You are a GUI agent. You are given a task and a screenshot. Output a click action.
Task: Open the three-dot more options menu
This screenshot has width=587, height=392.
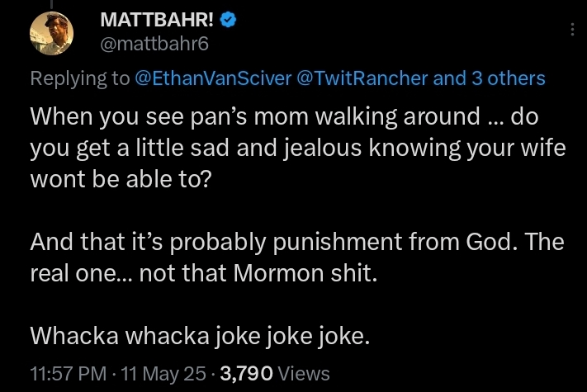(x=572, y=29)
